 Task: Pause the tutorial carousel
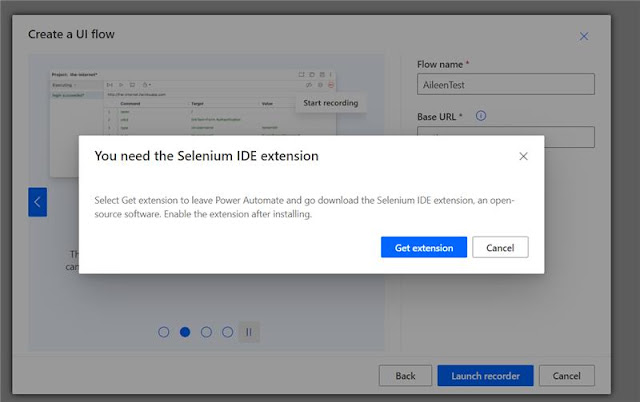click(249, 332)
